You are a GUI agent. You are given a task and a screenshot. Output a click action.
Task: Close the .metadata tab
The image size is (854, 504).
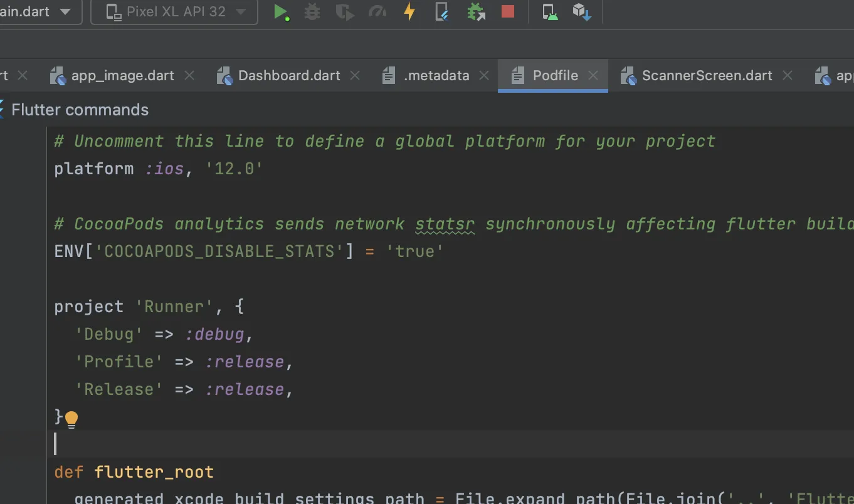point(484,76)
